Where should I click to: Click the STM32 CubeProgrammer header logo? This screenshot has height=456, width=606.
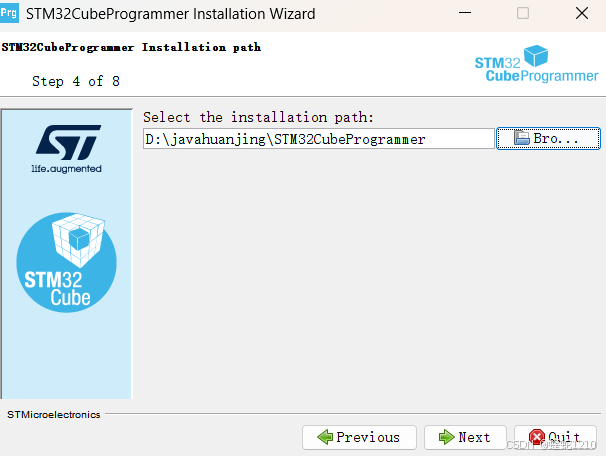click(x=536, y=64)
